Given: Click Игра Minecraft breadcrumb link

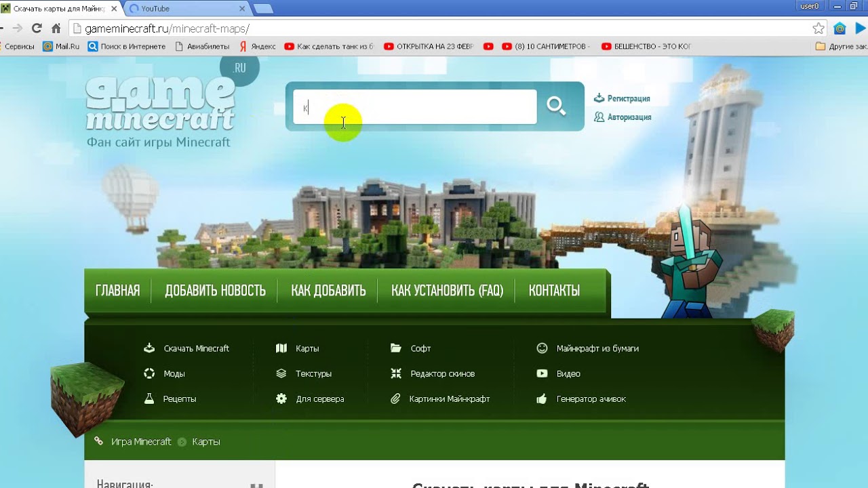Looking at the screenshot, I should [141, 441].
